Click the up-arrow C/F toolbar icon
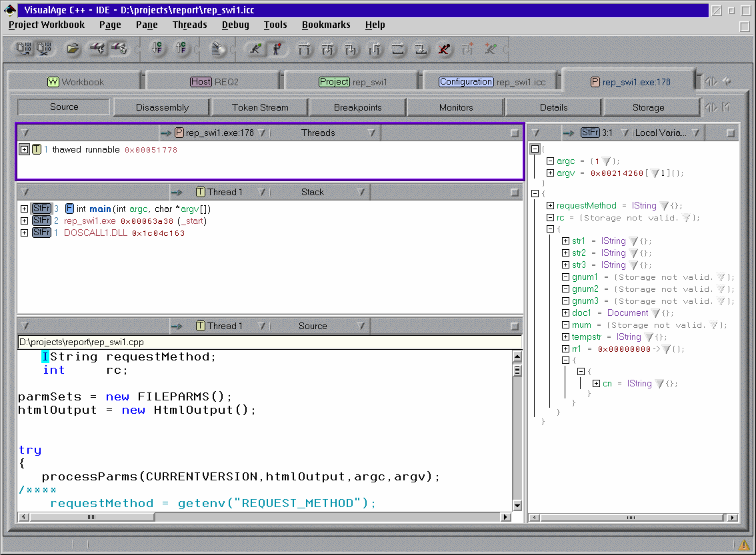This screenshot has width=756, height=555. pos(181,48)
